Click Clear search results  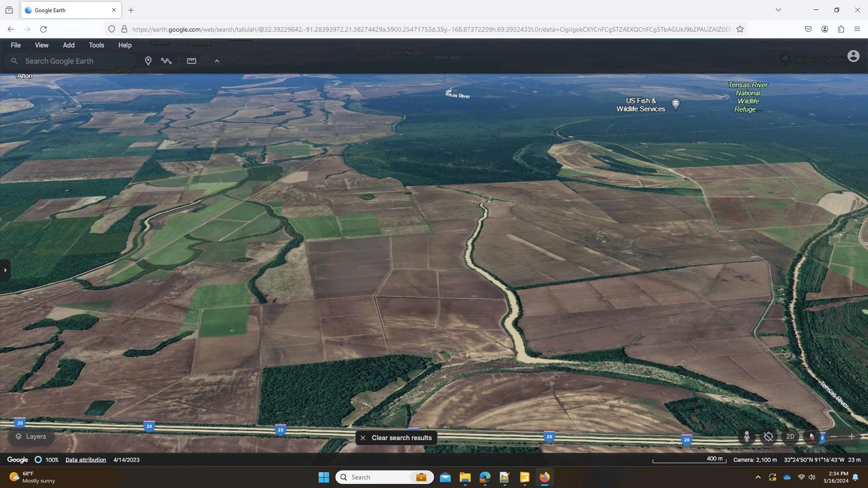[396, 438]
